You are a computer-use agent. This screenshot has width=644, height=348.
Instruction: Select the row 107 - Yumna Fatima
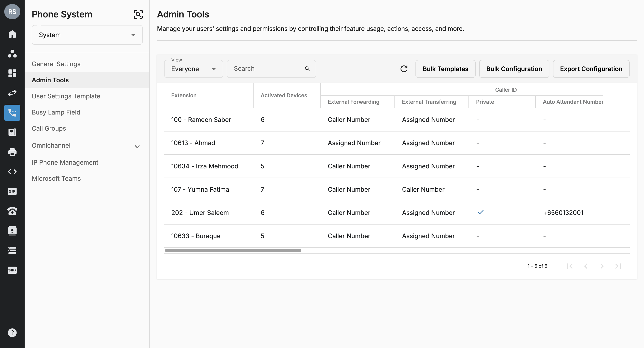tap(397, 189)
